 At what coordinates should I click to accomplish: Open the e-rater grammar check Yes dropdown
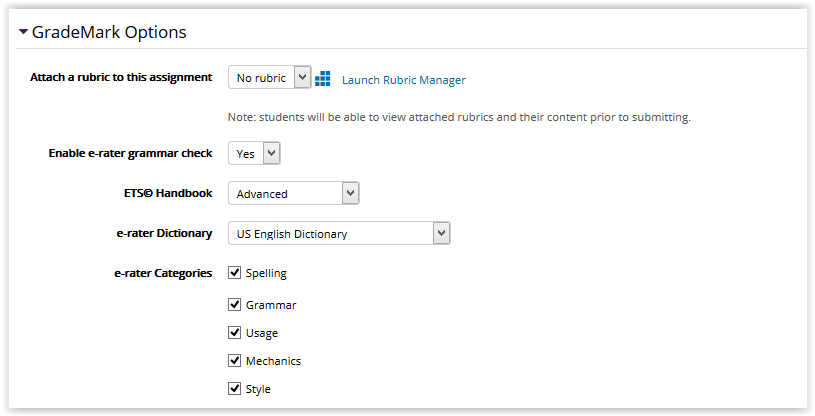pos(254,153)
